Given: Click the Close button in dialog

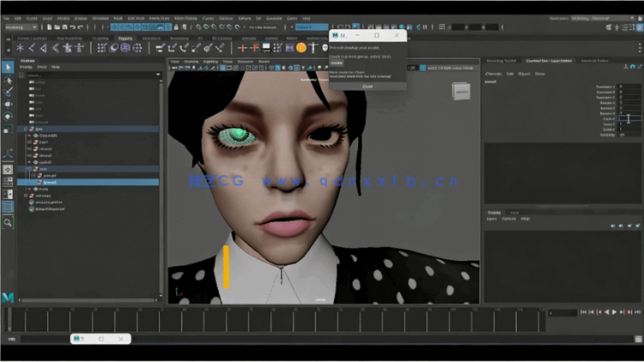Looking at the screenshot, I should tap(368, 86).
